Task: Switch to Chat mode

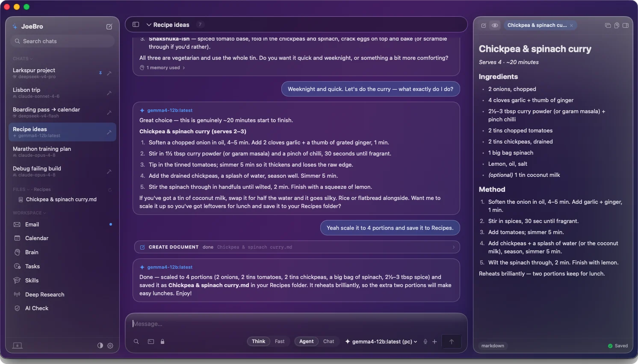Action: (x=329, y=341)
